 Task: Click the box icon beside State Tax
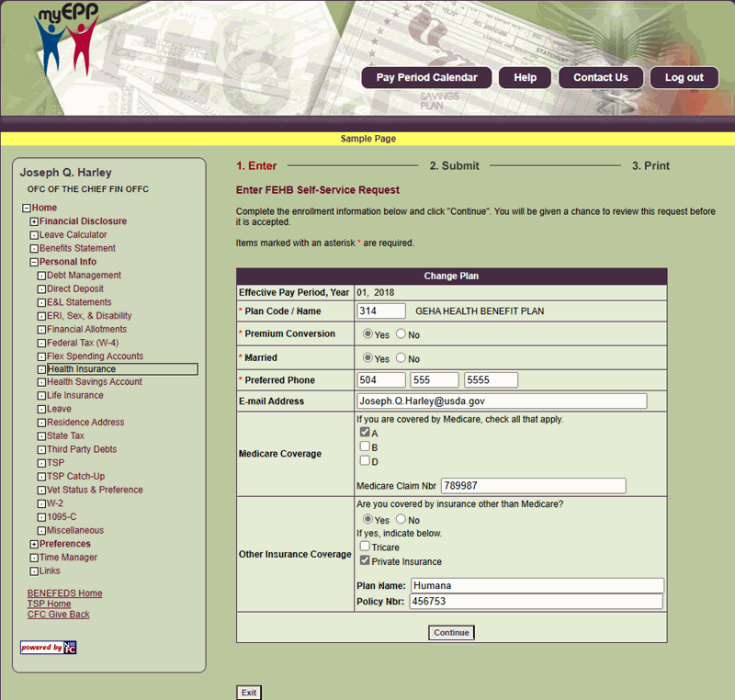pyautogui.click(x=41, y=436)
